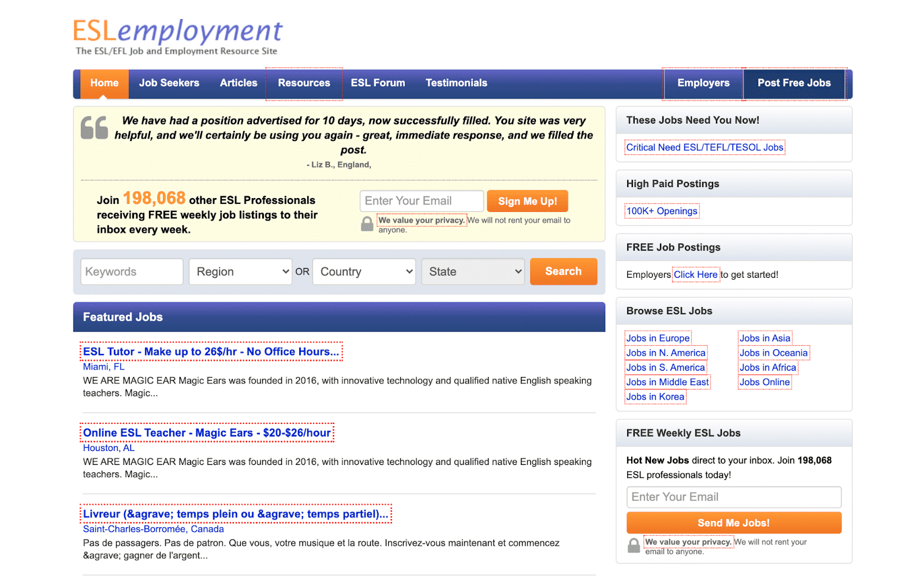Browse Jobs in S. America
Image resolution: width=924 pixels, height=585 pixels.
pyautogui.click(x=666, y=367)
